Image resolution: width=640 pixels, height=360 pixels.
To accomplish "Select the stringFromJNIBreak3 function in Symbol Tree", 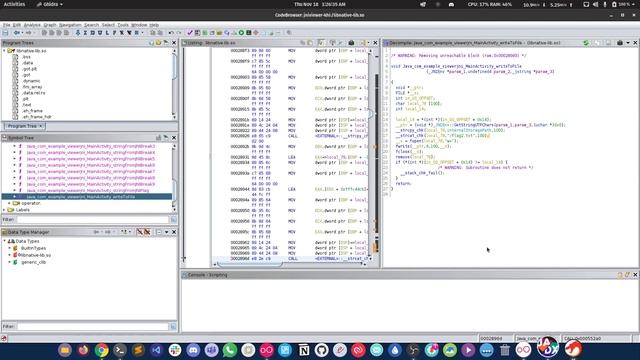I will 91,146.
